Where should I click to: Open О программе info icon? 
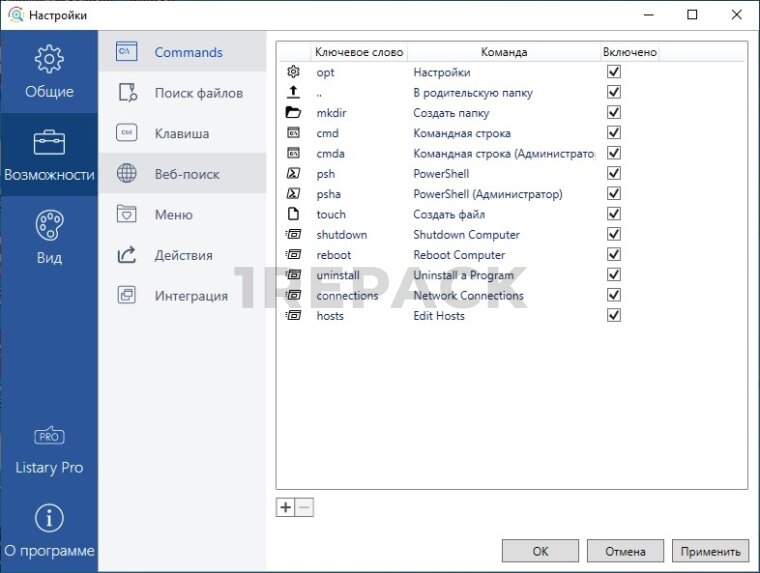49,518
